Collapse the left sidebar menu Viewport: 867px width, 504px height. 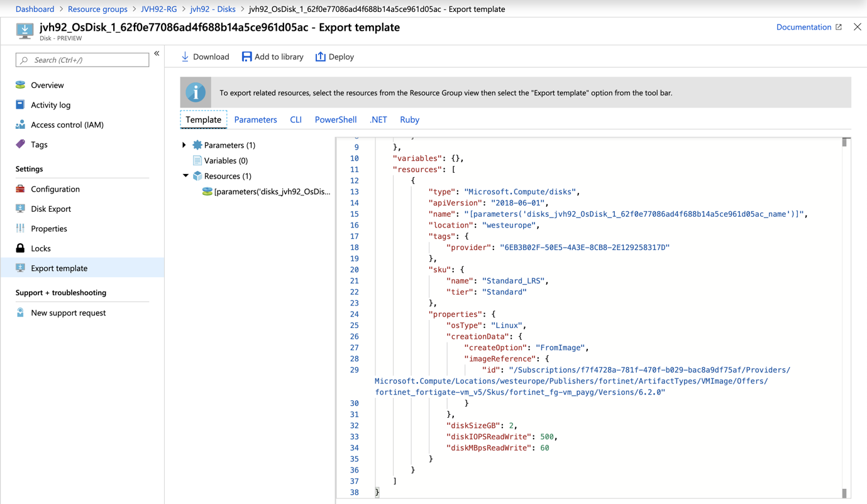tap(157, 53)
